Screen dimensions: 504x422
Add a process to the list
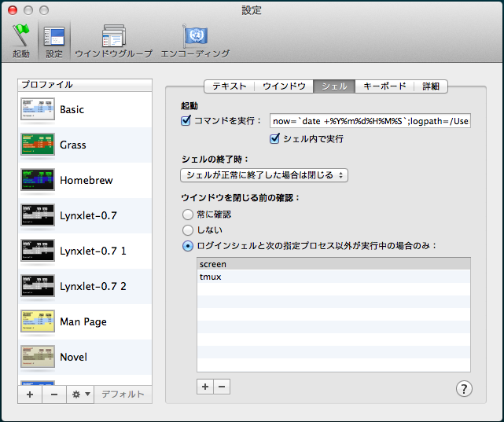[205, 387]
